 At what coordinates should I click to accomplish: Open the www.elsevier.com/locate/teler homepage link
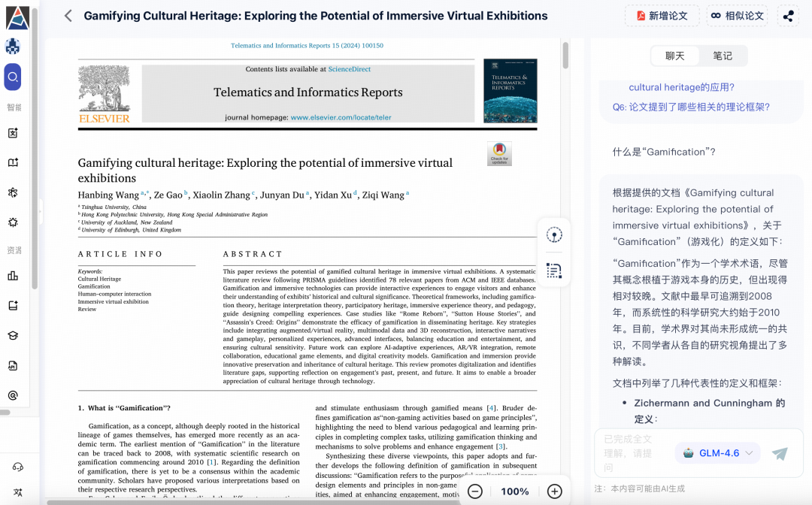(x=341, y=117)
